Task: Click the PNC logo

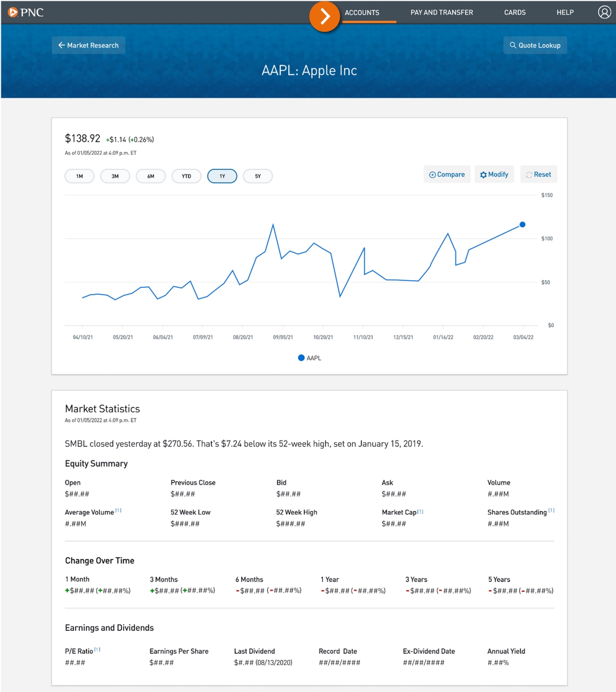Action: (25, 13)
